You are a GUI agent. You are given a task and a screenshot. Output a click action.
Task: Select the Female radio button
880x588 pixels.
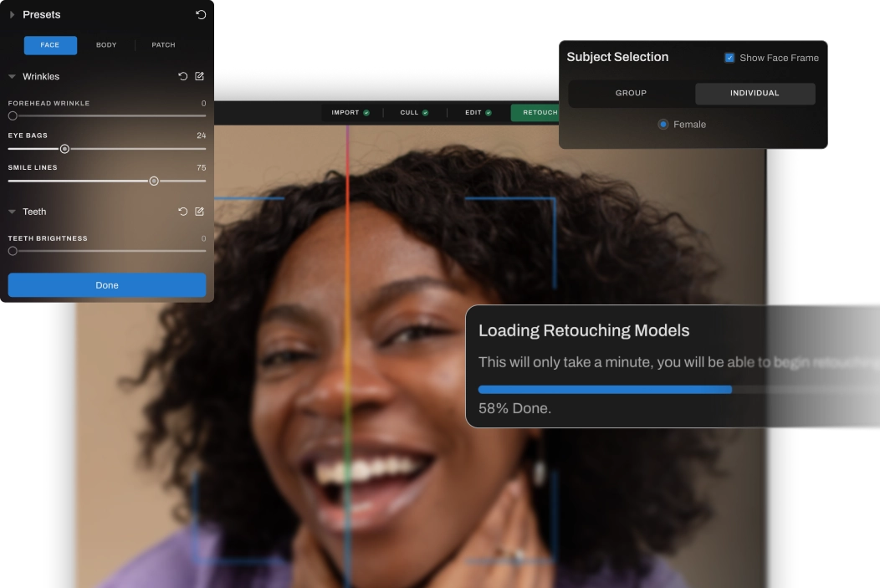click(x=663, y=124)
